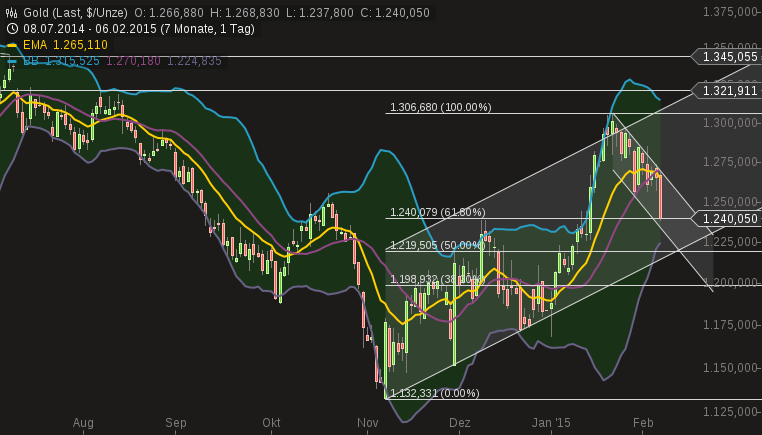Viewport: 762px width, 435px height.
Task: Click the '1.150,000' price axis label
Action: coord(730,368)
